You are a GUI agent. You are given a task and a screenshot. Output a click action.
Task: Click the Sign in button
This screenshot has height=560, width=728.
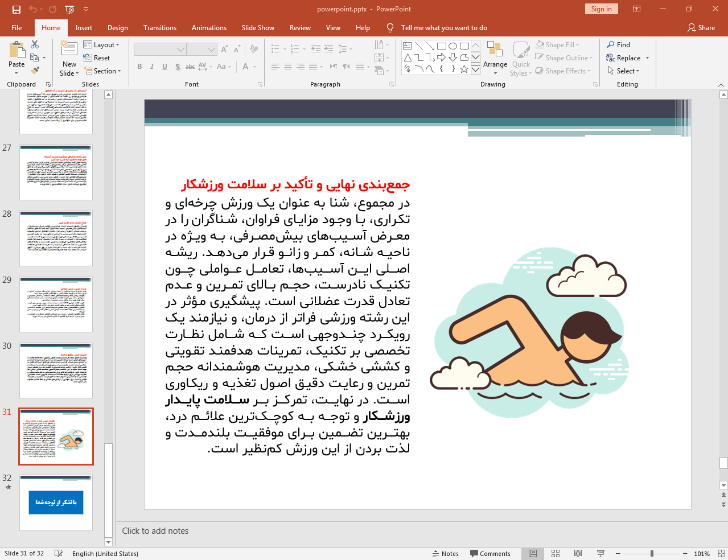601,9
